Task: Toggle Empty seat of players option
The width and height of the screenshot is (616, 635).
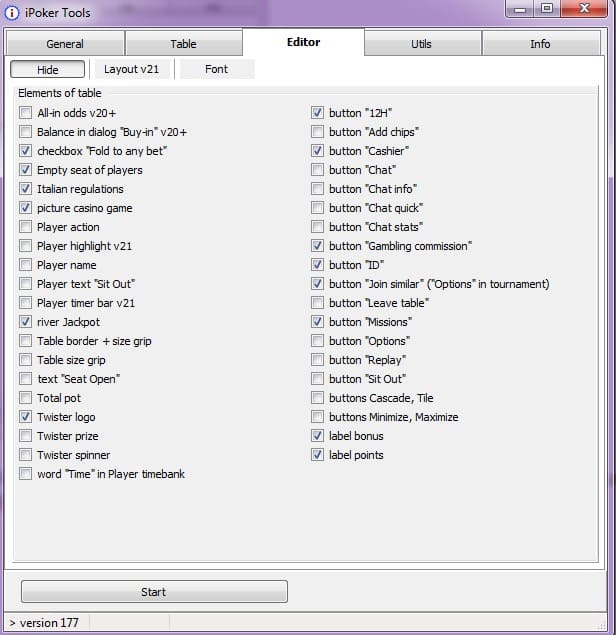Action: pyautogui.click(x=26, y=170)
